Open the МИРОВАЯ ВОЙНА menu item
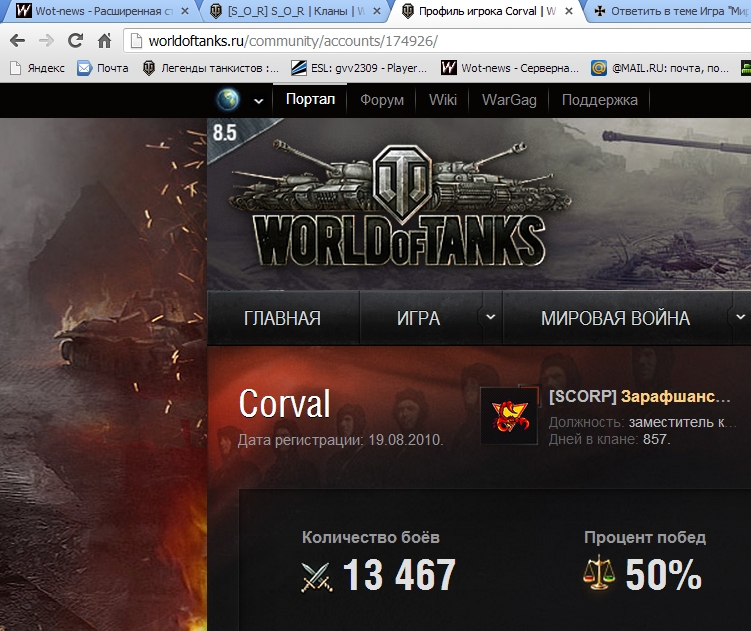 click(x=615, y=318)
